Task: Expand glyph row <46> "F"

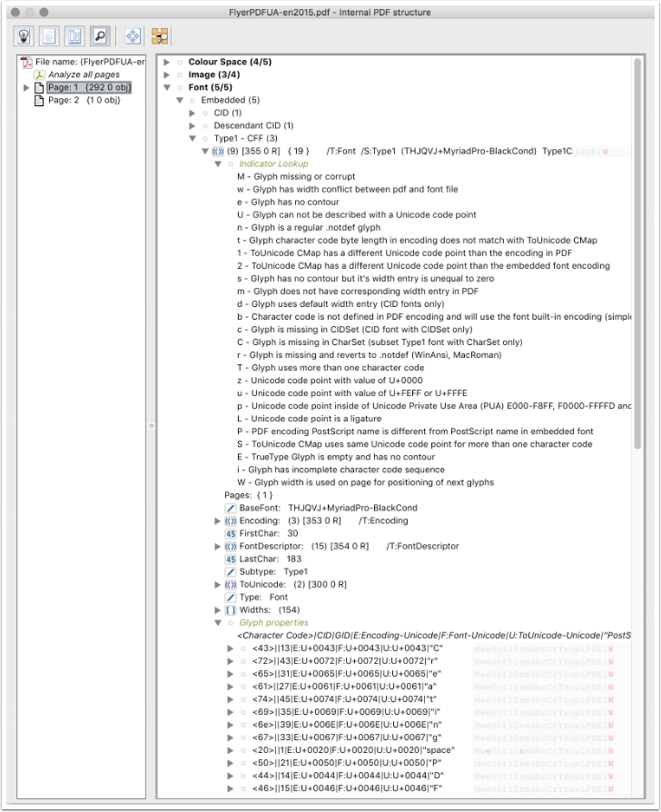Action: [231, 788]
